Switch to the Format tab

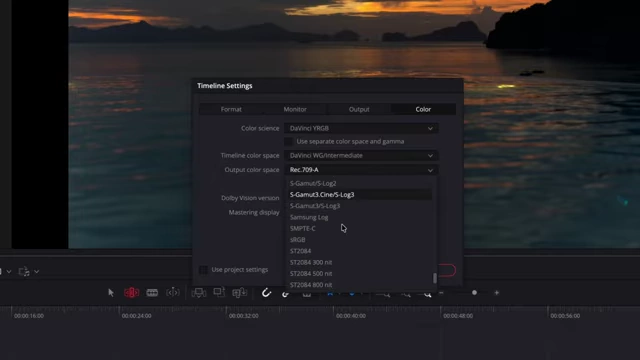click(x=231, y=109)
